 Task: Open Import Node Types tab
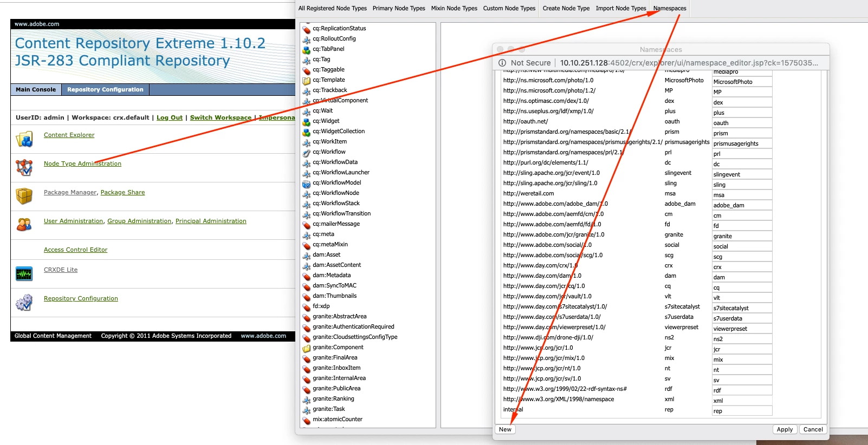coord(621,8)
